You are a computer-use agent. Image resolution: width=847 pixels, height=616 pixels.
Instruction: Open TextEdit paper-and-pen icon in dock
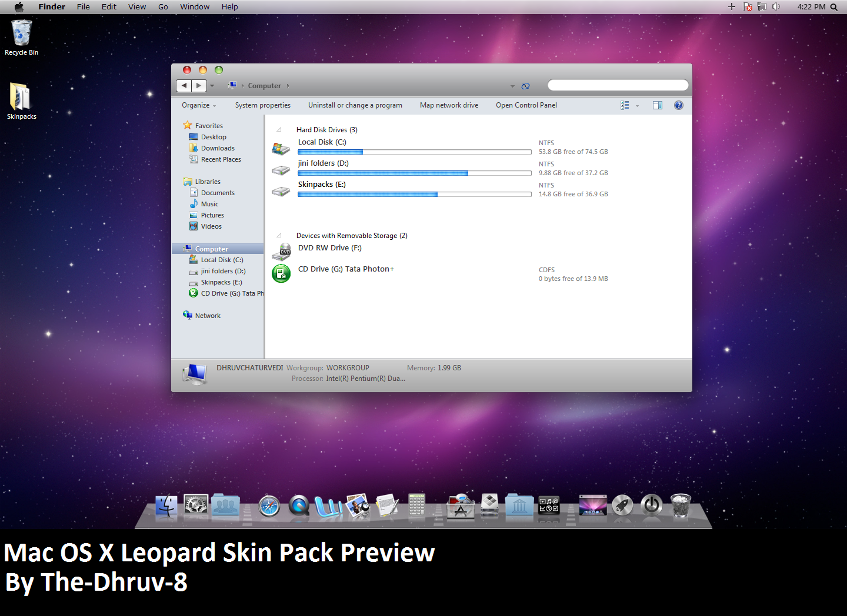(x=387, y=505)
